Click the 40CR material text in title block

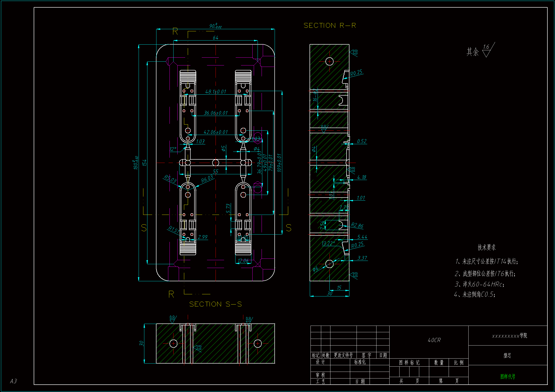point(434,340)
